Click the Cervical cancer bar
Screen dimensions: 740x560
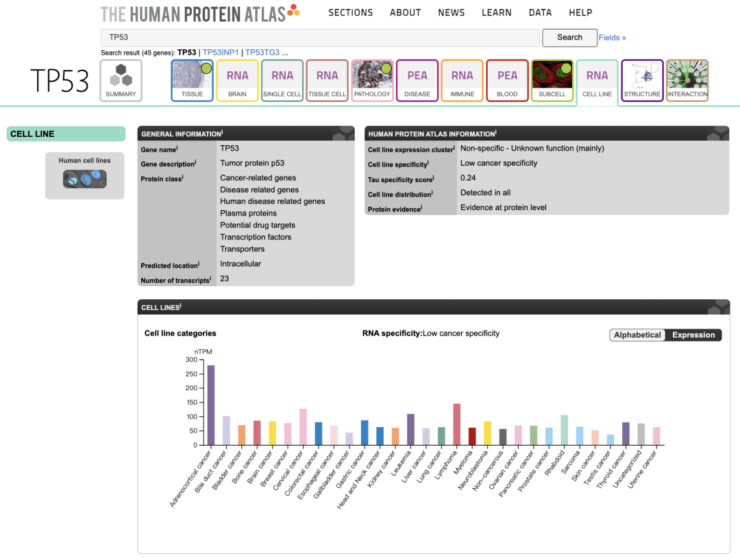303,427
